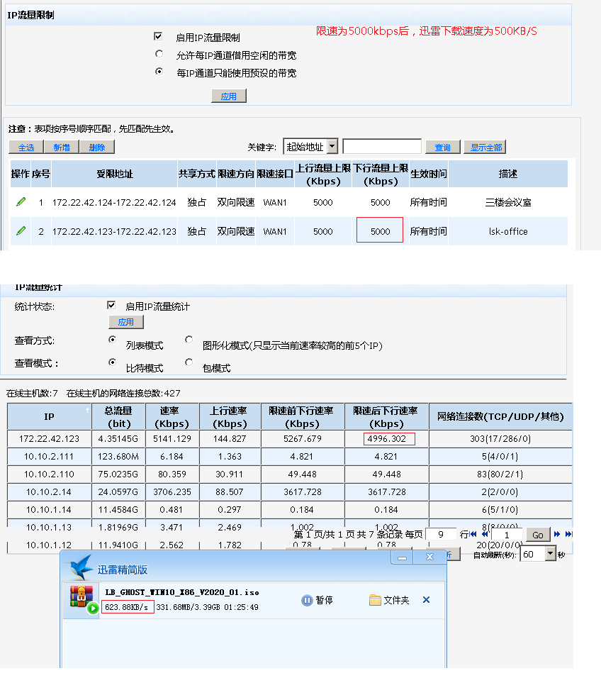Go to last page arrow

(568, 534)
